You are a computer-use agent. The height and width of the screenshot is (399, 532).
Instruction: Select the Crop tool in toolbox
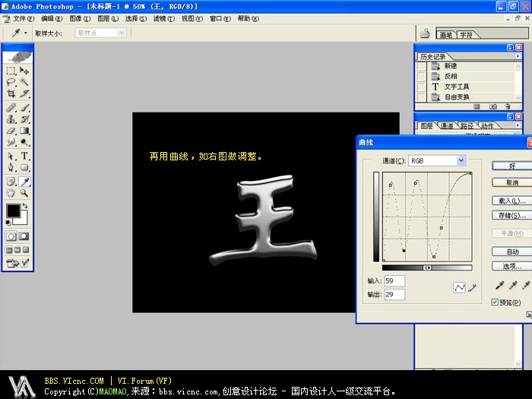11,94
